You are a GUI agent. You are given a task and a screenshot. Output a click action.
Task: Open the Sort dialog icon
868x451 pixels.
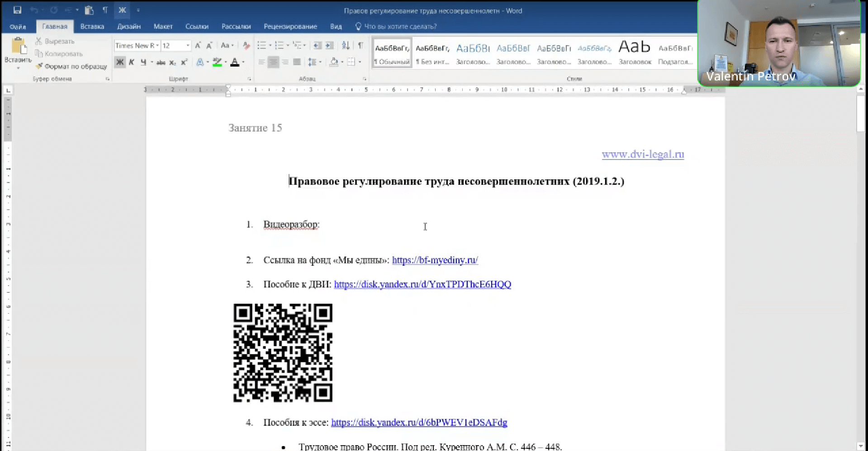[x=346, y=45]
